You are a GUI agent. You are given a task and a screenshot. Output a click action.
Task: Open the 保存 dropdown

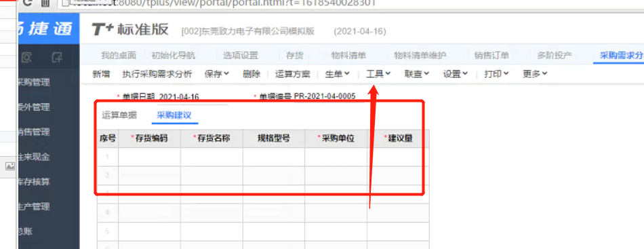pos(216,74)
